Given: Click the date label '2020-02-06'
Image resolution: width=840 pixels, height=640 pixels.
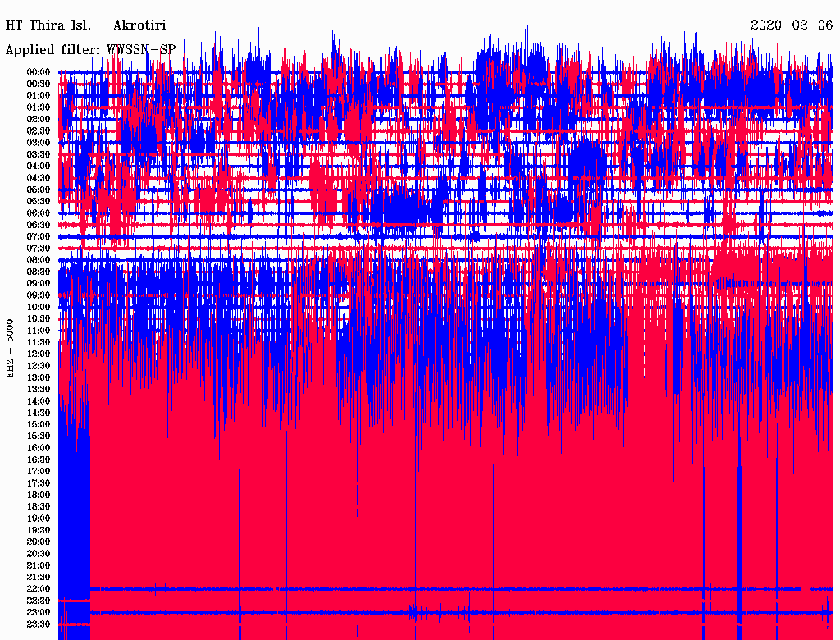Looking at the screenshot, I should click(792, 25).
